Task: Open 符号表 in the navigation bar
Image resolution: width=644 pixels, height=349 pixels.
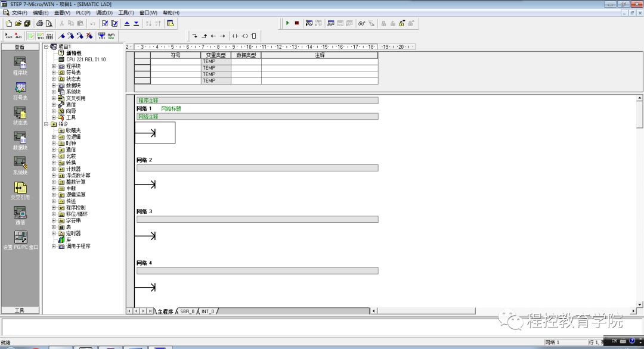Action: tap(20, 91)
